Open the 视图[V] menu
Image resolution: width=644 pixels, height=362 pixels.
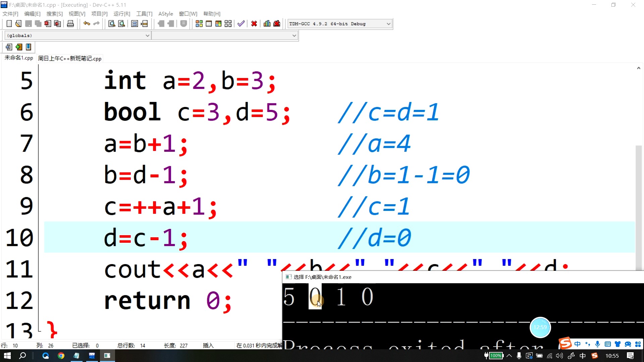point(77,14)
